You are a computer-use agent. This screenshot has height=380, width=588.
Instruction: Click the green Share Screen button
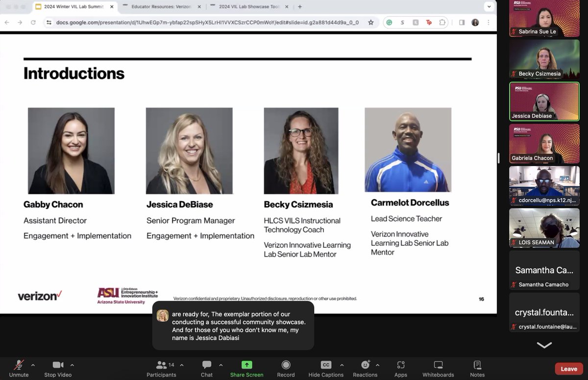pyautogui.click(x=247, y=368)
